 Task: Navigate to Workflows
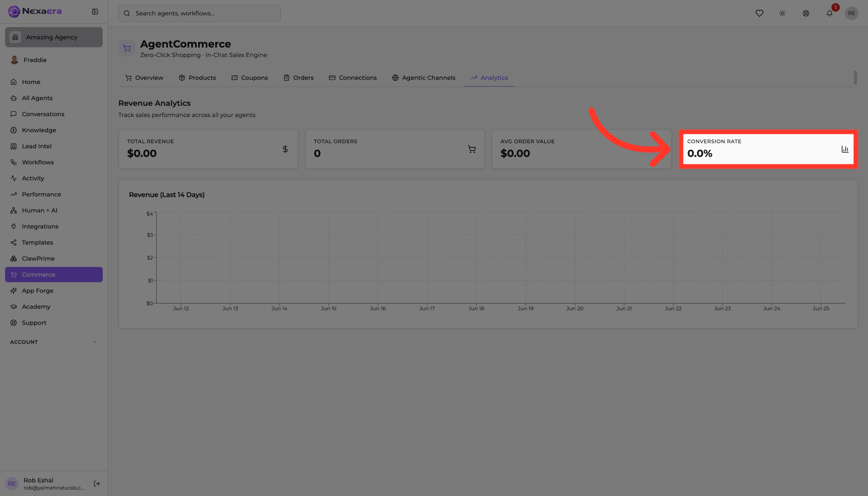pos(54,162)
